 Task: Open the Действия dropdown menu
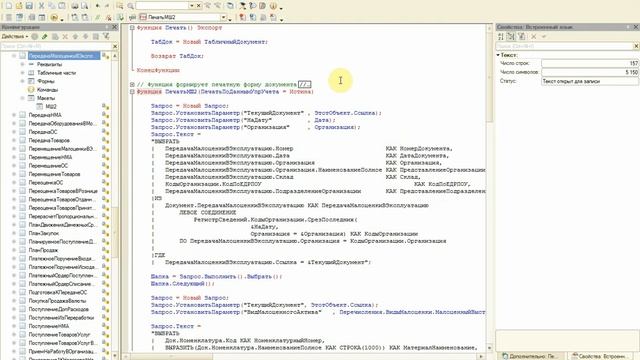pyautogui.click(x=15, y=36)
